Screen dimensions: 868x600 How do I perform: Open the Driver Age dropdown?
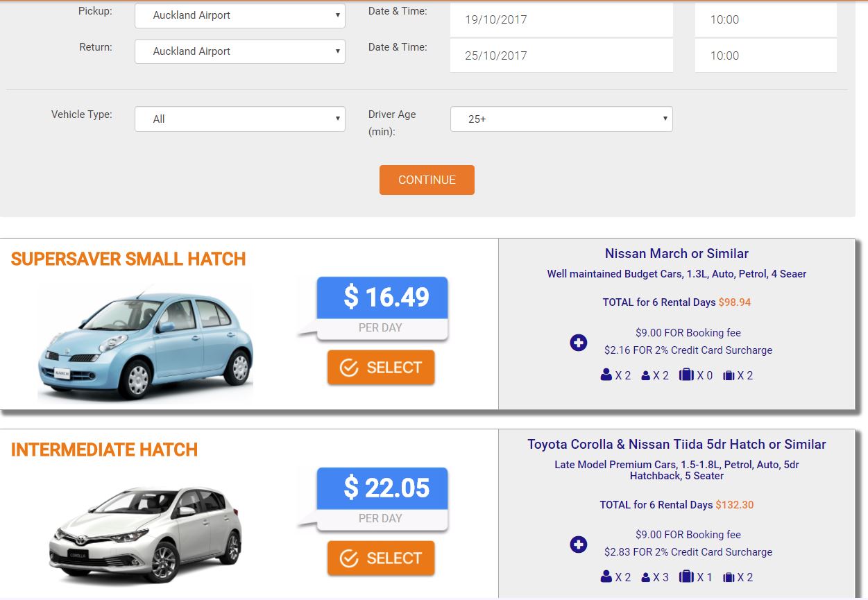coord(561,119)
